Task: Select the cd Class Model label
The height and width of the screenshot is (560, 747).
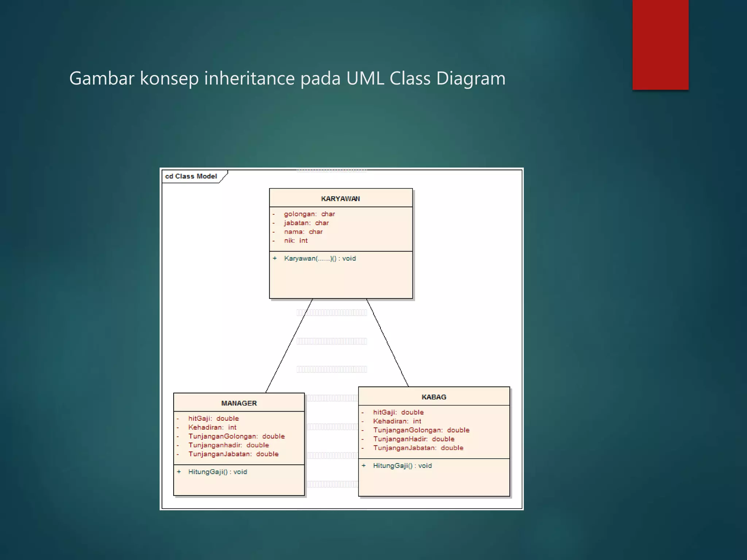Action: (191, 176)
